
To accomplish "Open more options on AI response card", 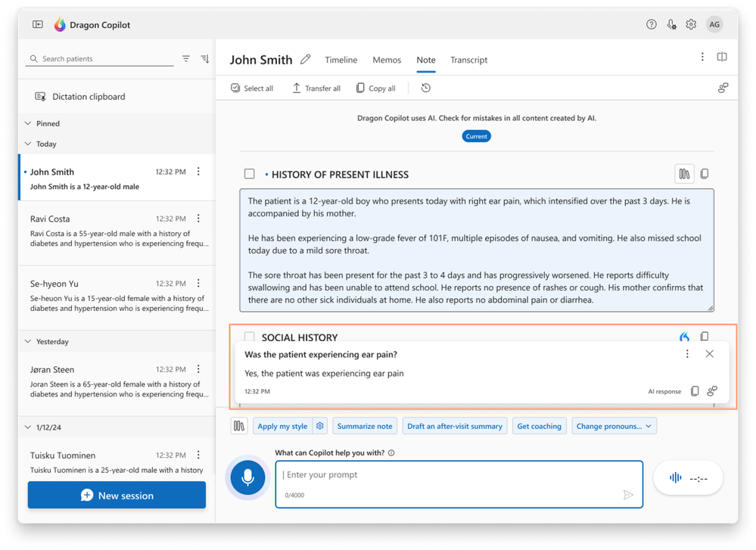I will pos(687,354).
